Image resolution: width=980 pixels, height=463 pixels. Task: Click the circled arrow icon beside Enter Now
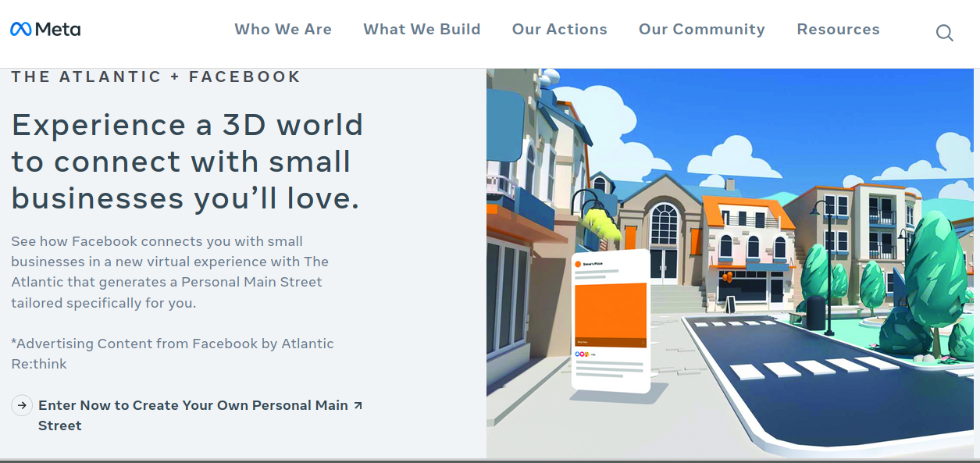click(22, 406)
